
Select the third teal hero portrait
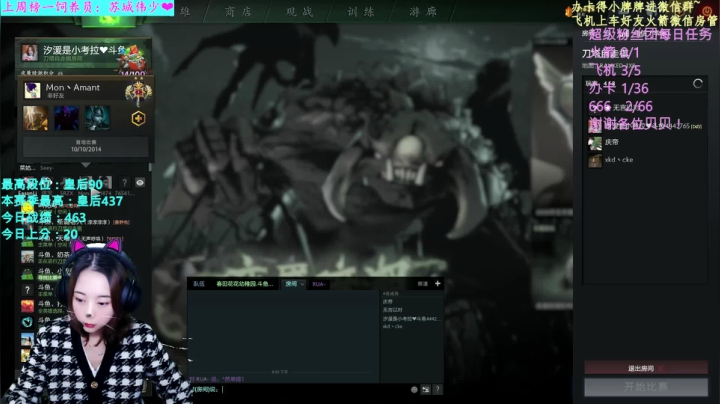point(97,118)
